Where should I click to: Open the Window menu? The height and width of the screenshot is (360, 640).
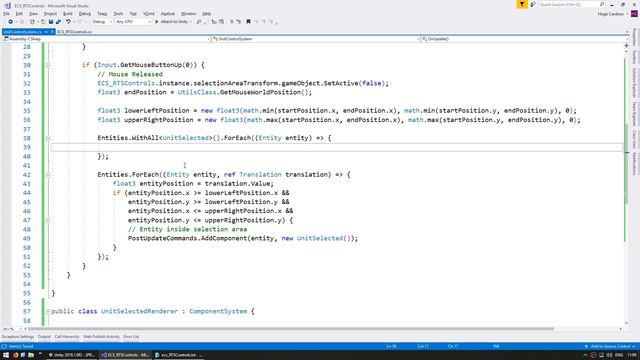coord(188,14)
